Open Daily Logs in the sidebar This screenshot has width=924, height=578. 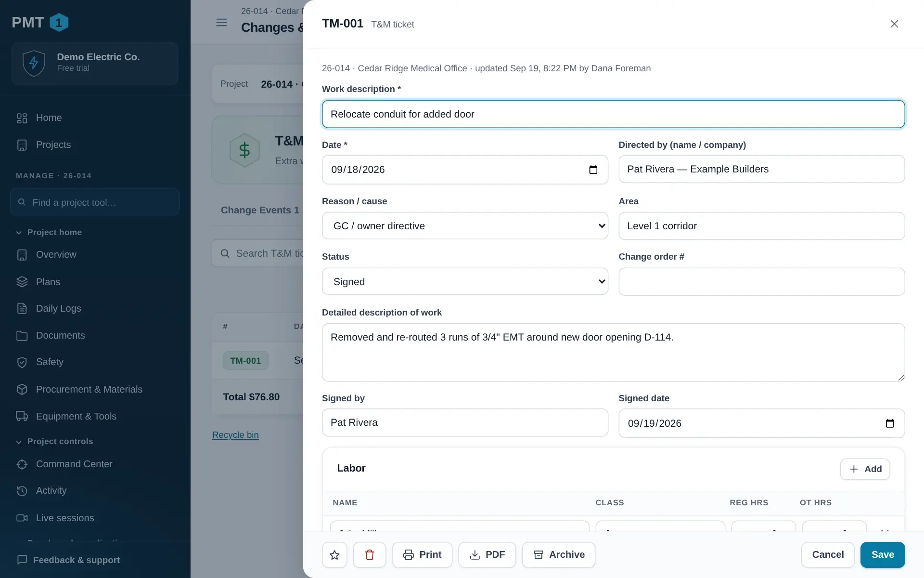click(58, 308)
